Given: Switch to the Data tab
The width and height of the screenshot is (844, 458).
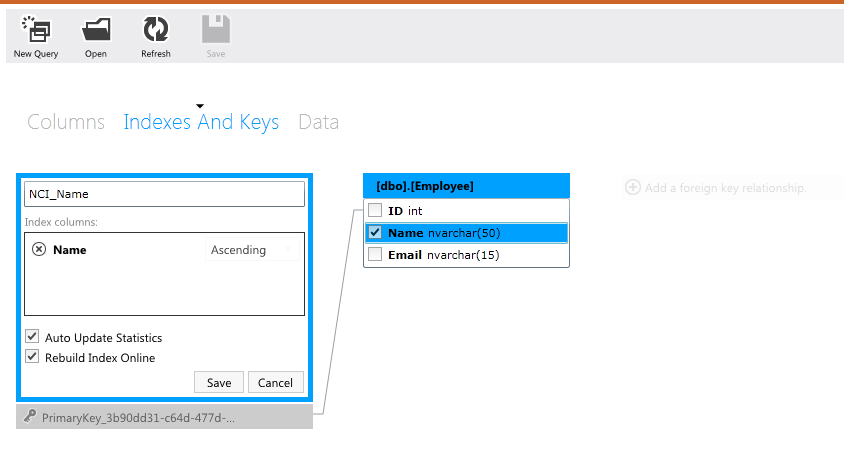Looking at the screenshot, I should [318, 122].
